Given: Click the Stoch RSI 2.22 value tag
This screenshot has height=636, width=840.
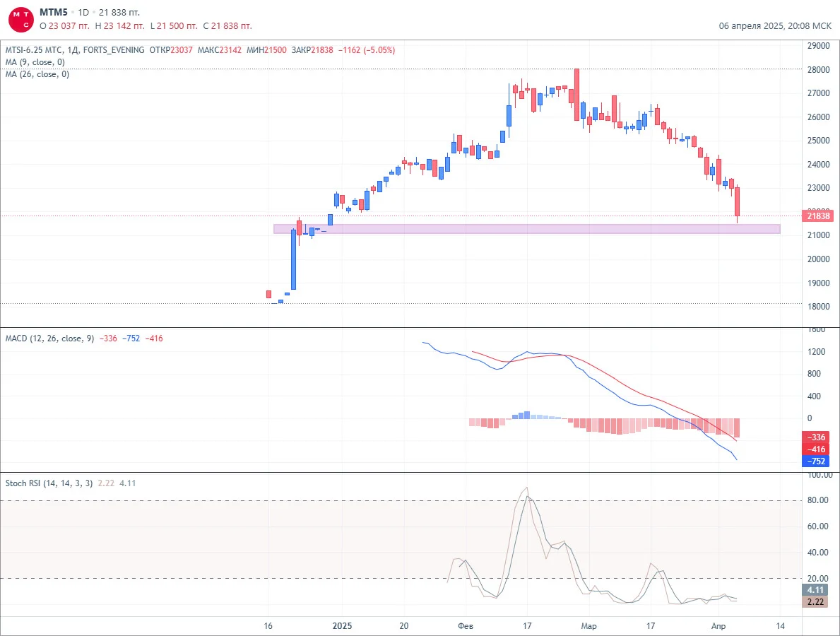Looking at the screenshot, I should tap(815, 601).
